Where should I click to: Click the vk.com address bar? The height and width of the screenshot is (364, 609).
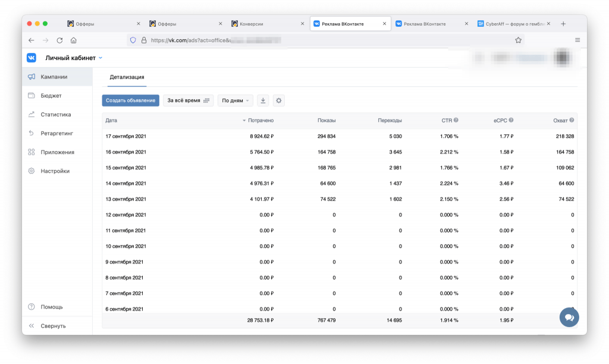point(327,40)
